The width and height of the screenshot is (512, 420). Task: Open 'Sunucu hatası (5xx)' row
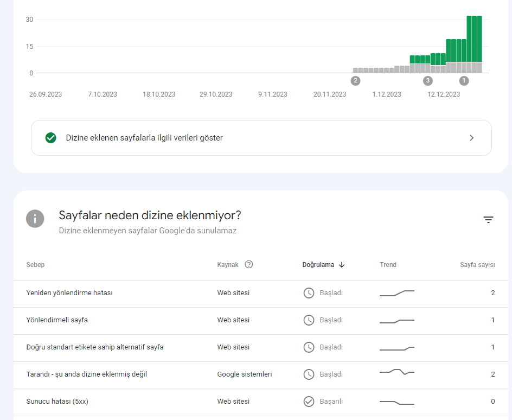click(260, 402)
